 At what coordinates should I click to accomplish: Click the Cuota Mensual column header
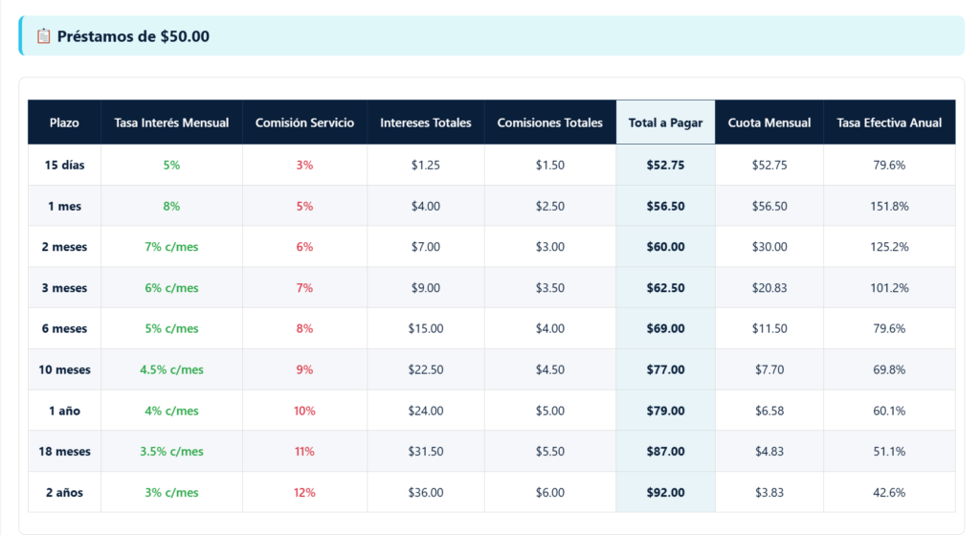point(769,123)
